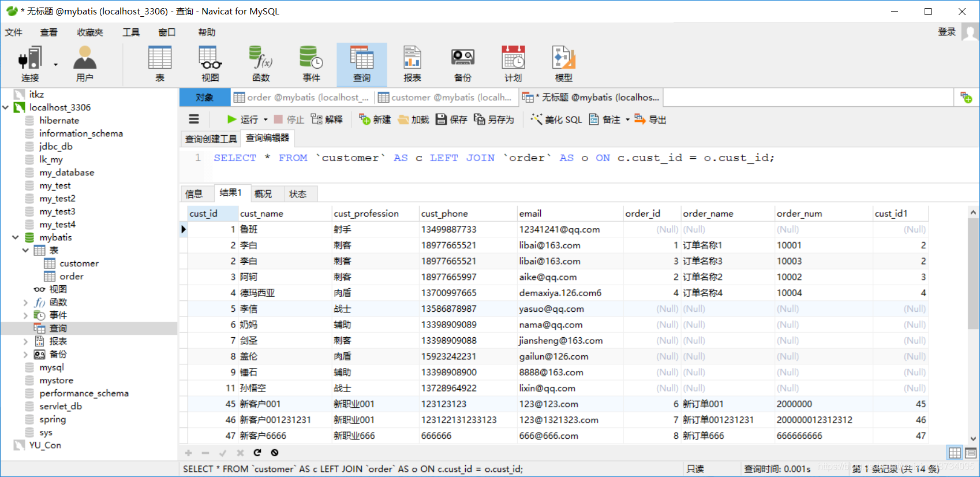Open the 帮助 menu
The height and width of the screenshot is (477, 980).
click(x=207, y=32)
